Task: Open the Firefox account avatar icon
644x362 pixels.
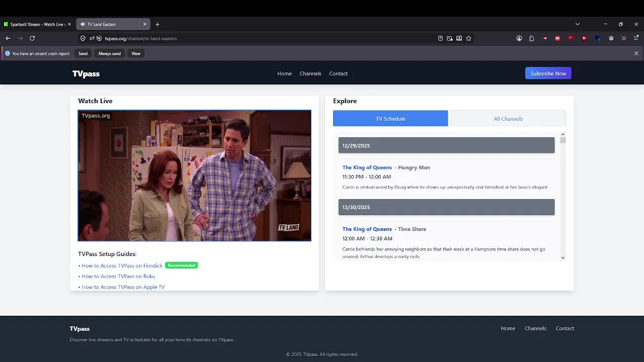Action: [x=519, y=38]
